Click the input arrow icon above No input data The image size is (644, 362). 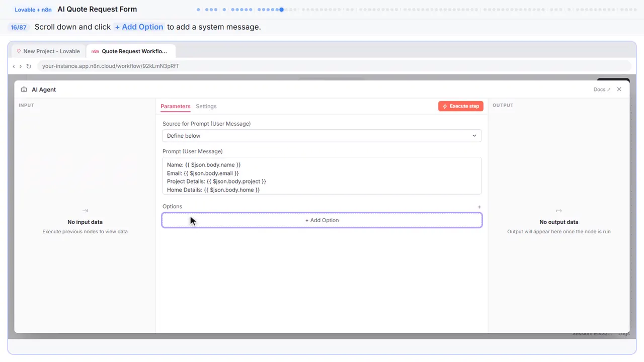[x=85, y=211]
